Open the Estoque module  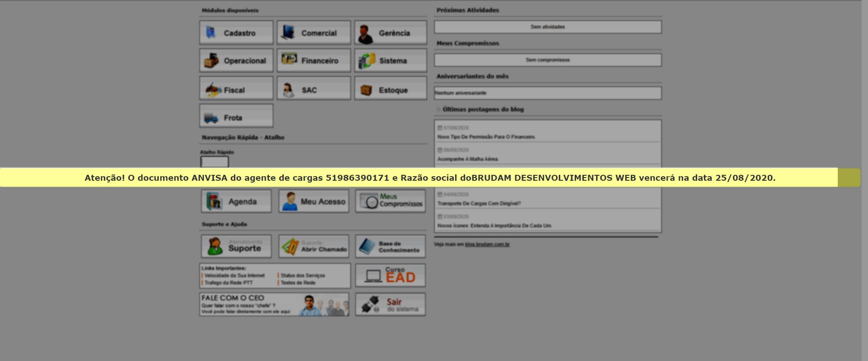pos(391,88)
